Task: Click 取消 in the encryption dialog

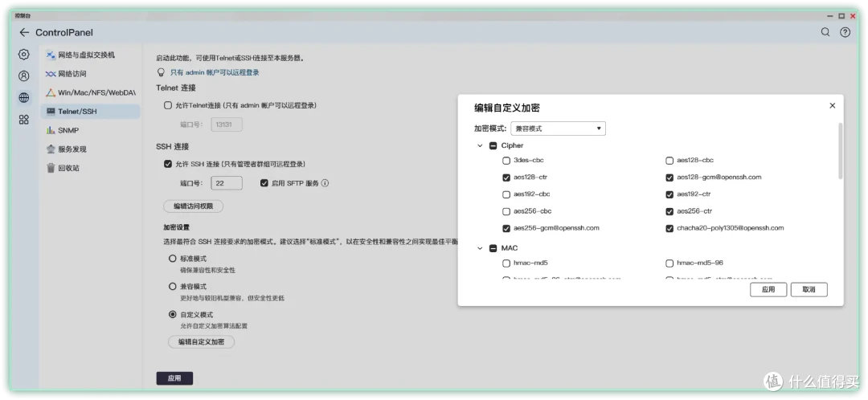Action: [809, 289]
